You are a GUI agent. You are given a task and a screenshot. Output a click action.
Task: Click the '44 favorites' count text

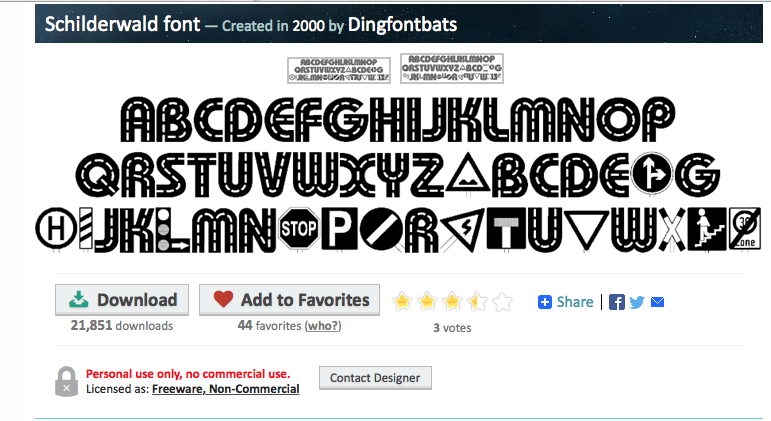coord(269,326)
